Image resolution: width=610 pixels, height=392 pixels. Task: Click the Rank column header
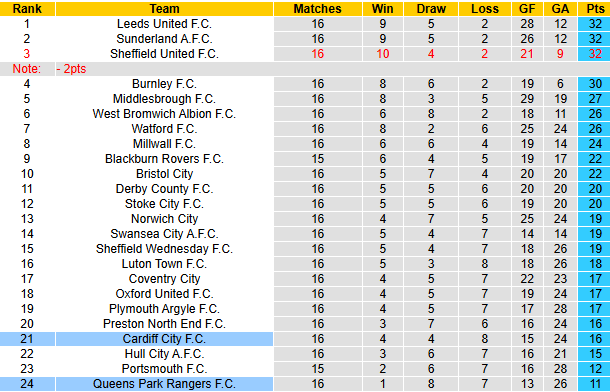(27, 9)
